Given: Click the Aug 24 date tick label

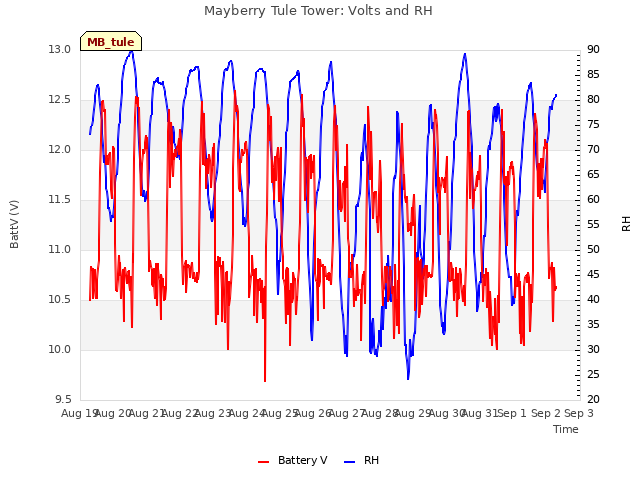Looking at the screenshot, I should pyautogui.click(x=247, y=413).
